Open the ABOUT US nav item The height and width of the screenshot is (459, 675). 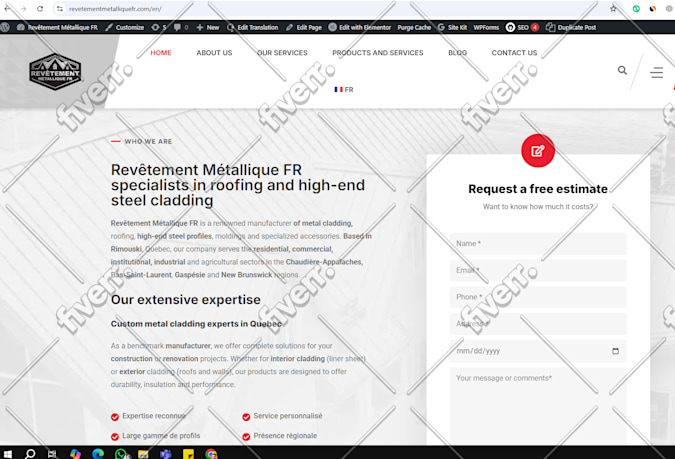tap(214, 53)
